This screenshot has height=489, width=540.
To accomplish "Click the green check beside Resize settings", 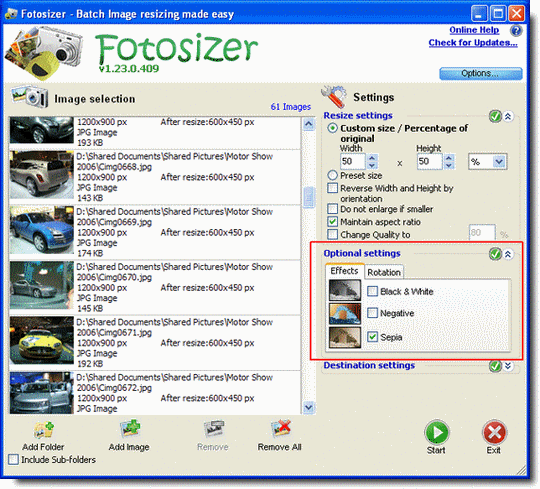I will (x=495, y=116).
